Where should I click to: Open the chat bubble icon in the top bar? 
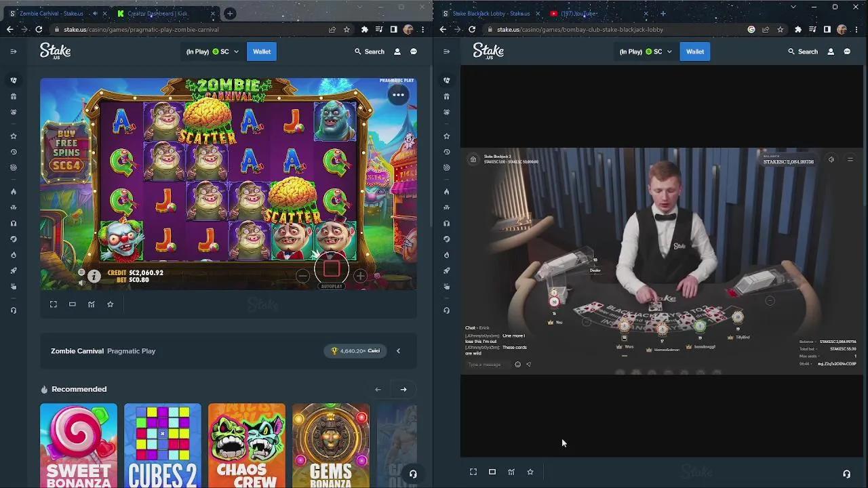coord(414,52)
